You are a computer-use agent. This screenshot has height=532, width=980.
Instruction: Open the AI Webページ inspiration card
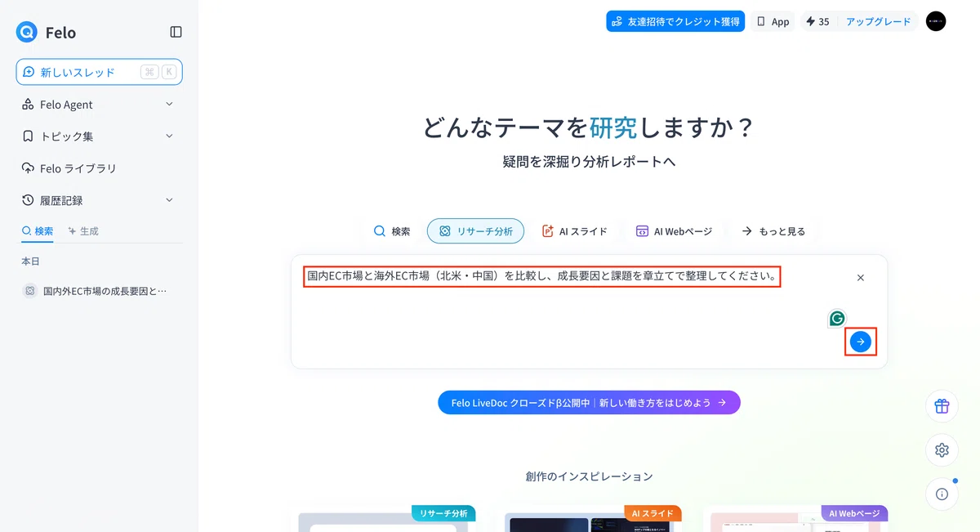coord(795,519)
